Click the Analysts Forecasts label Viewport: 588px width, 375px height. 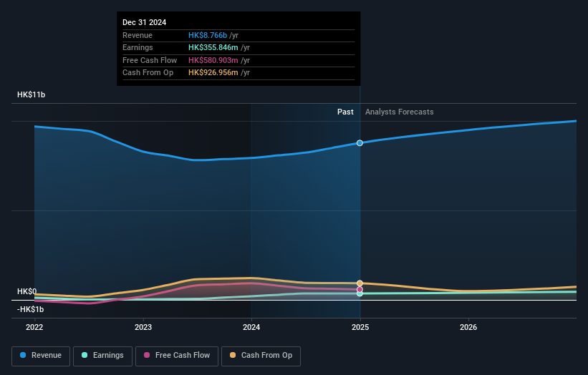coord(400,112)
